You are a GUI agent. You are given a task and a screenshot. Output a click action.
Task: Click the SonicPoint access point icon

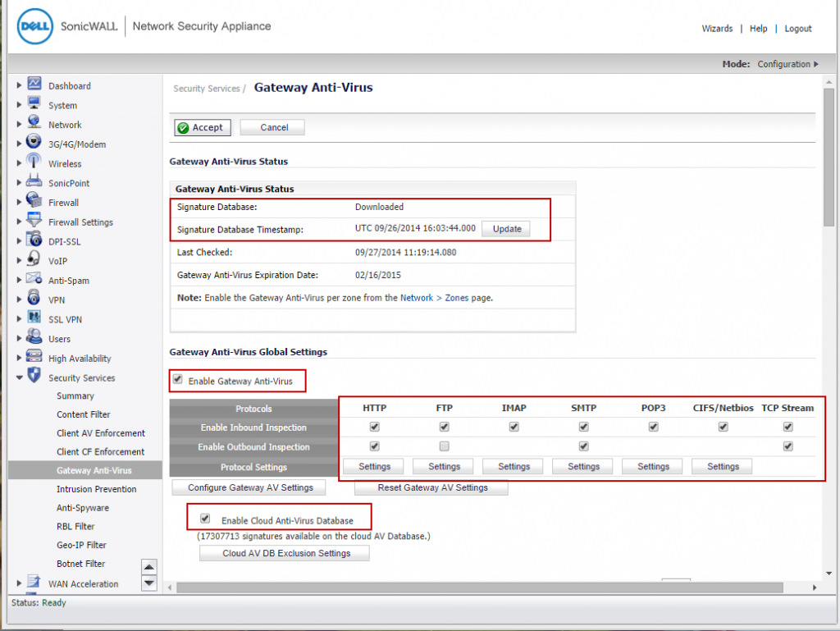(x=34, y=181)
